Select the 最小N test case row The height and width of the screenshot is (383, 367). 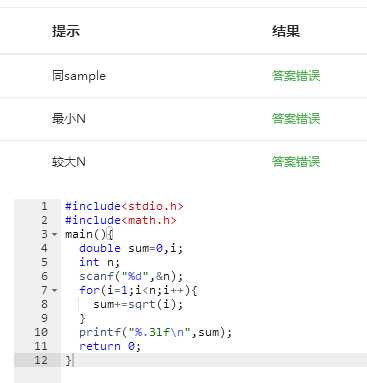coord(183,119)
